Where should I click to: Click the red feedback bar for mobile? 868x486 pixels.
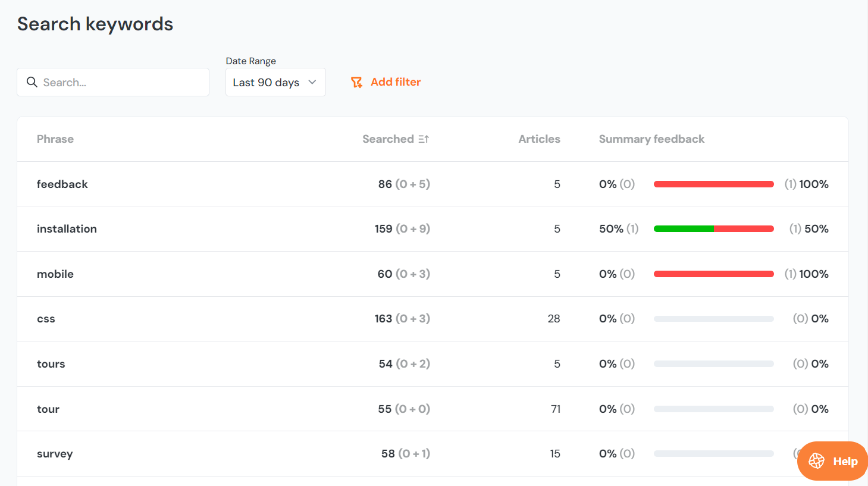pyautogui.click(x=713, y=274)
